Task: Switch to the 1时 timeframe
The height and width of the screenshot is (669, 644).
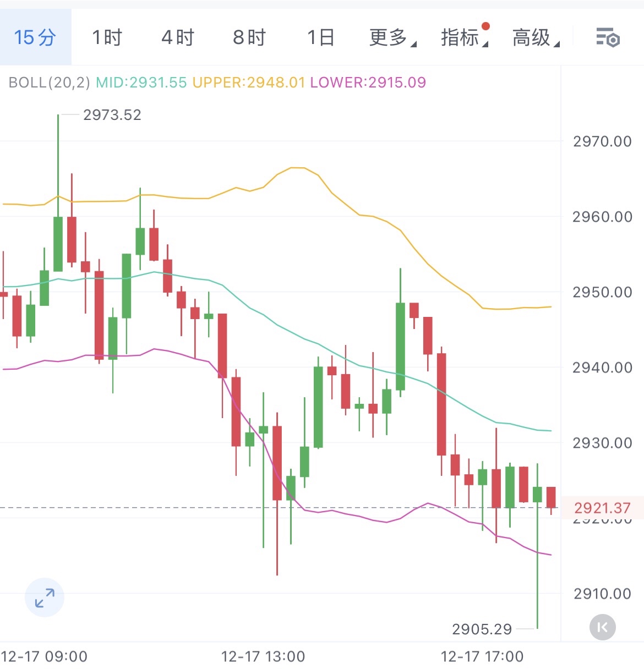Action: point(107,38)
